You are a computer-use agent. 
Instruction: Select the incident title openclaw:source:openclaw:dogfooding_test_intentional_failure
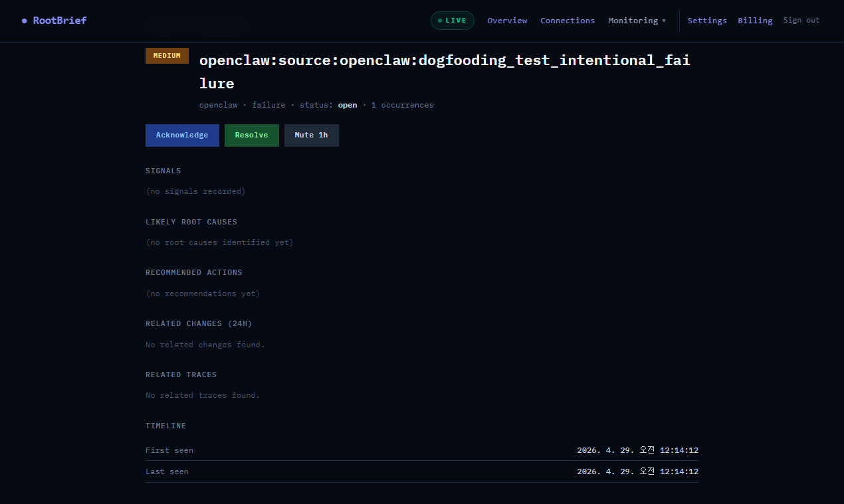[445, 72]
